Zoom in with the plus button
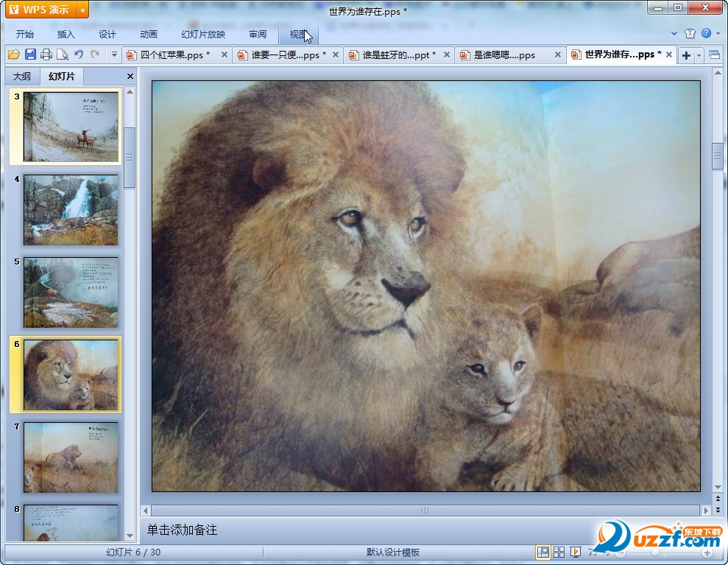The width and height of the screenshot is (728, 565). pyautogui.click(x=707, y=552)
